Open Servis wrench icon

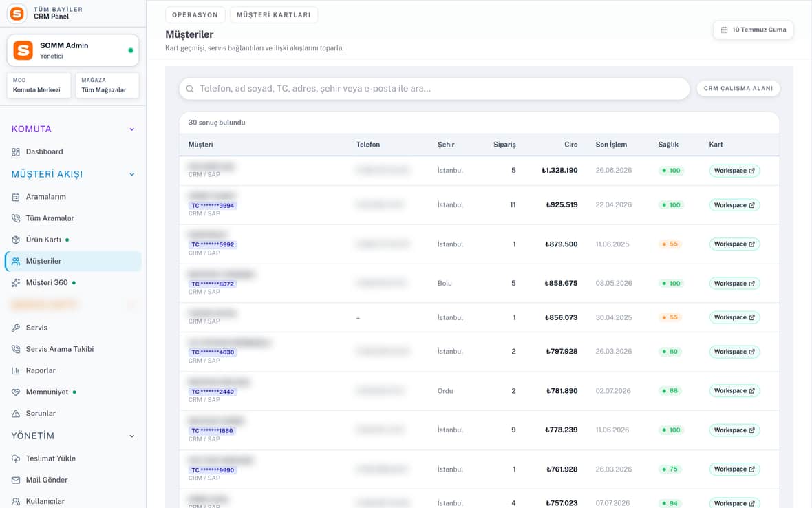pyautogui.click(x=16, y=328)
